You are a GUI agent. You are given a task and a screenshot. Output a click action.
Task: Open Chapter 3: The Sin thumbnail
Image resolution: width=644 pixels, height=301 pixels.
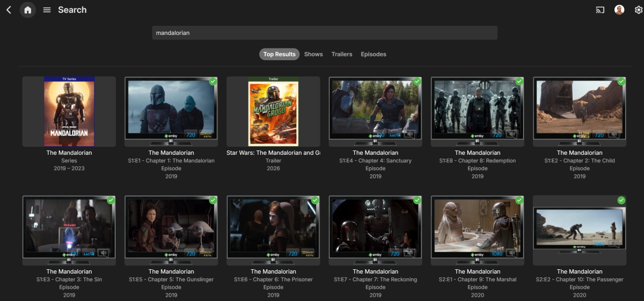point(69,231)
